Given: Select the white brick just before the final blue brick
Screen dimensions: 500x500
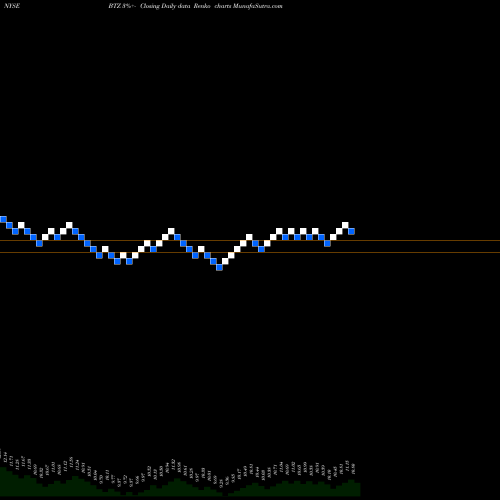Looking at the screenshot, I should pos(345,225).
